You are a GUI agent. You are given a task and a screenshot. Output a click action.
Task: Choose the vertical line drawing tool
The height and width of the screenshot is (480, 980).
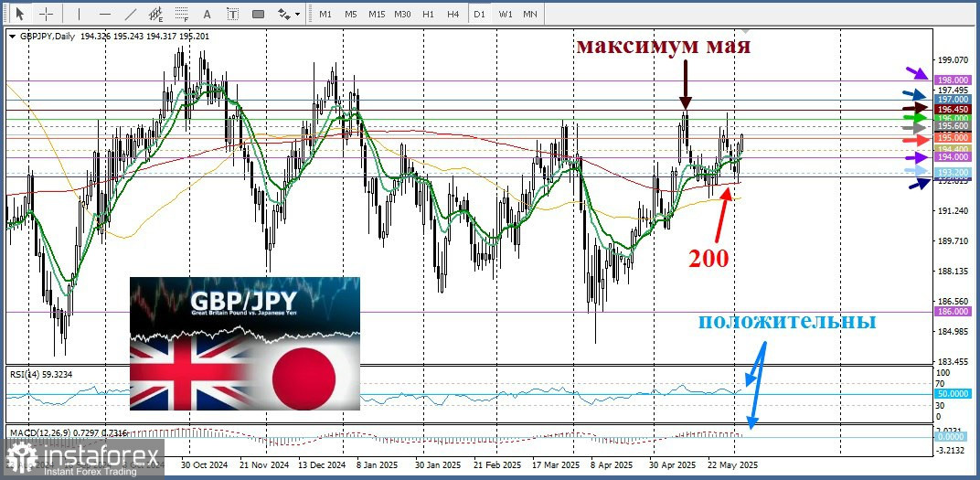point(79,13)
